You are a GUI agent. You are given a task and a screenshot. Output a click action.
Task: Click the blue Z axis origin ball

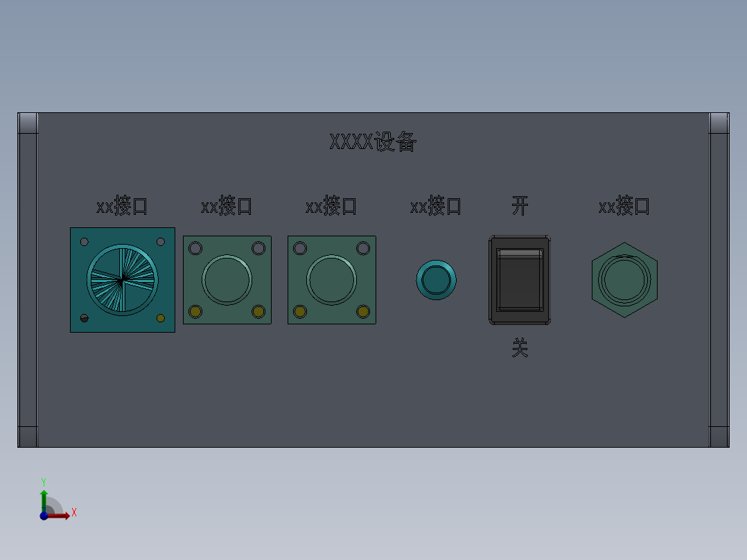pyautogui.click(x=44, y=516)
